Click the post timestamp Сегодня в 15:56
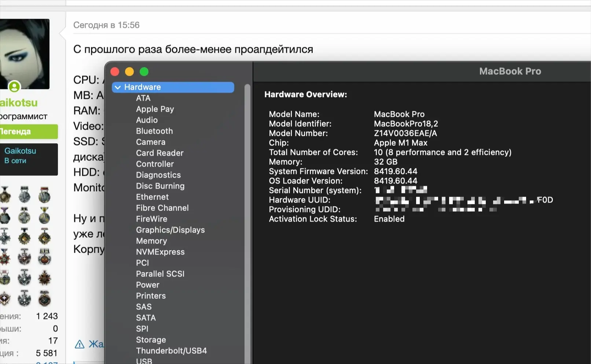 point(106,25)
